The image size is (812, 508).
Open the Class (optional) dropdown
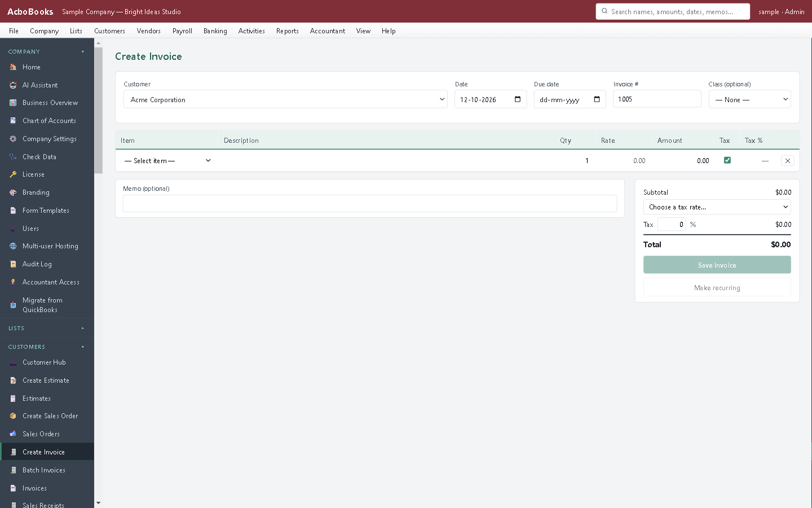point(750,99)
